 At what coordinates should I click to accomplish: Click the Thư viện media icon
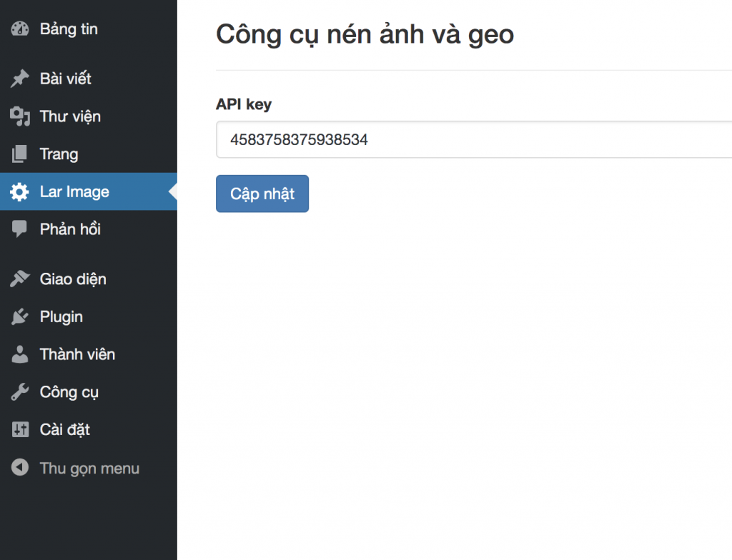20,116
